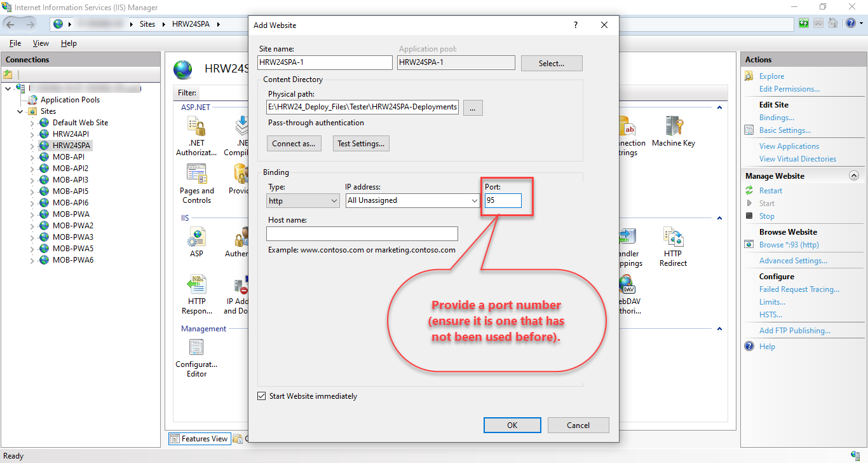Select the ASP feature icon

pos(196,241)
